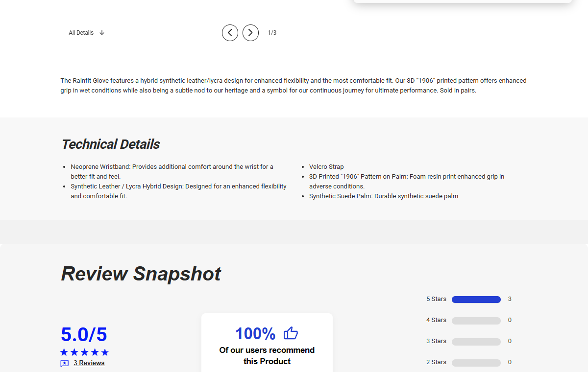This screenshot has width=588, height=372.
Task: Click the thumbs-up recommend icon
Action: (x=291, y=333)
